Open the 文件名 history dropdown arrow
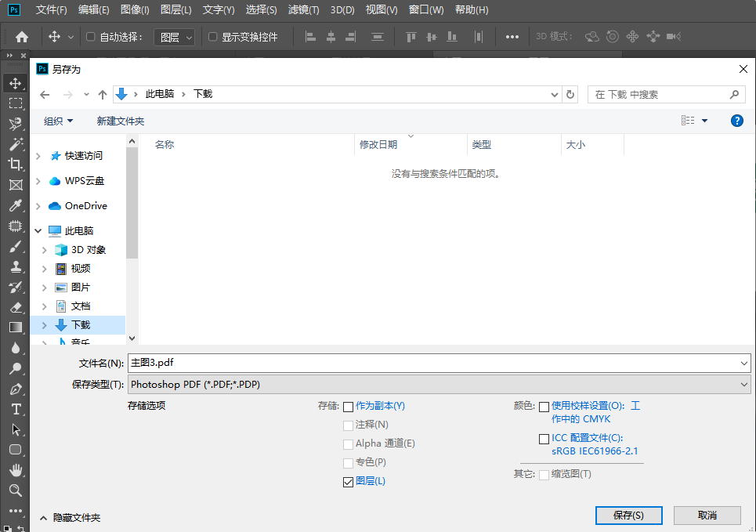This screenshot has height=532, width=756. (x=744, y=364)
